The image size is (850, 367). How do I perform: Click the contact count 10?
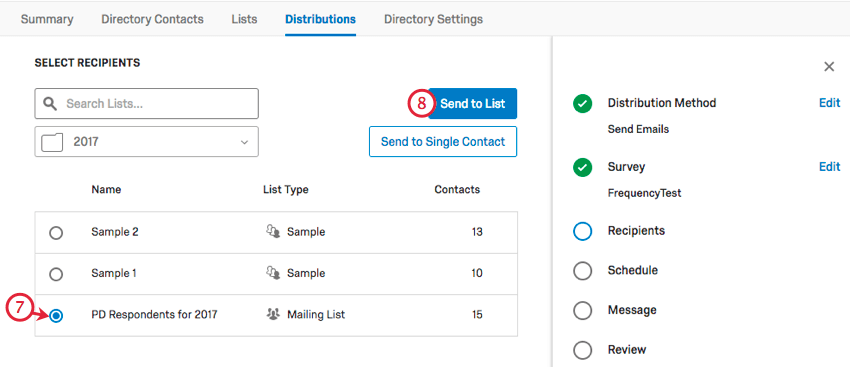click(x=477, y=273)
